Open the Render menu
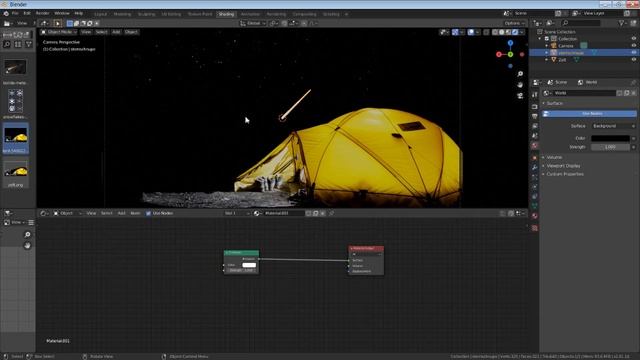Viewport: 640px width, 360px height. click(x=42, y=13)
